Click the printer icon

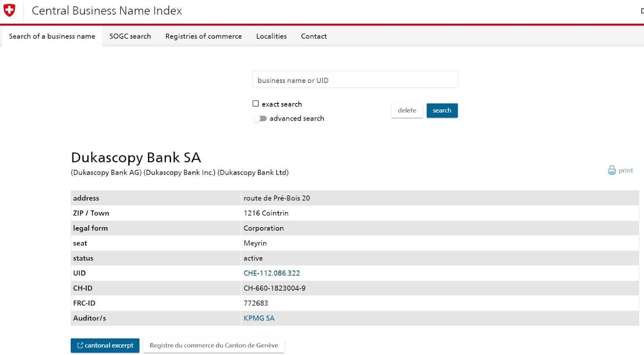coord(612,170)
